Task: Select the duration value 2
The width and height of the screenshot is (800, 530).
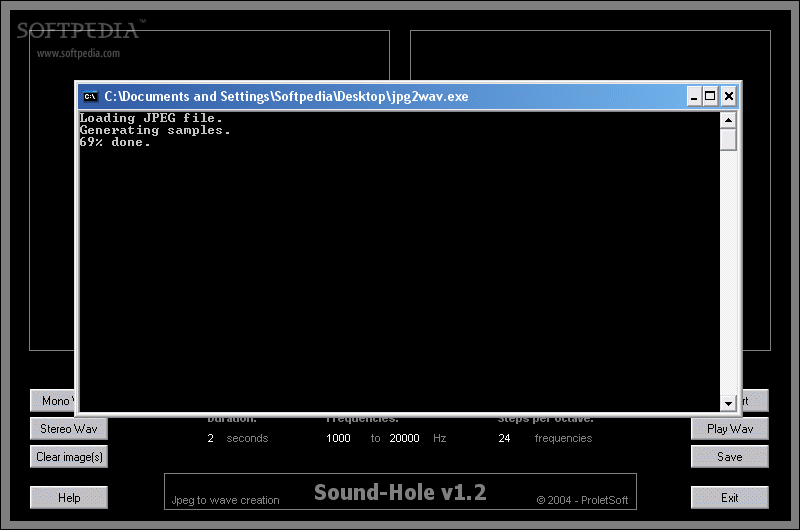Action: (210, 438)
